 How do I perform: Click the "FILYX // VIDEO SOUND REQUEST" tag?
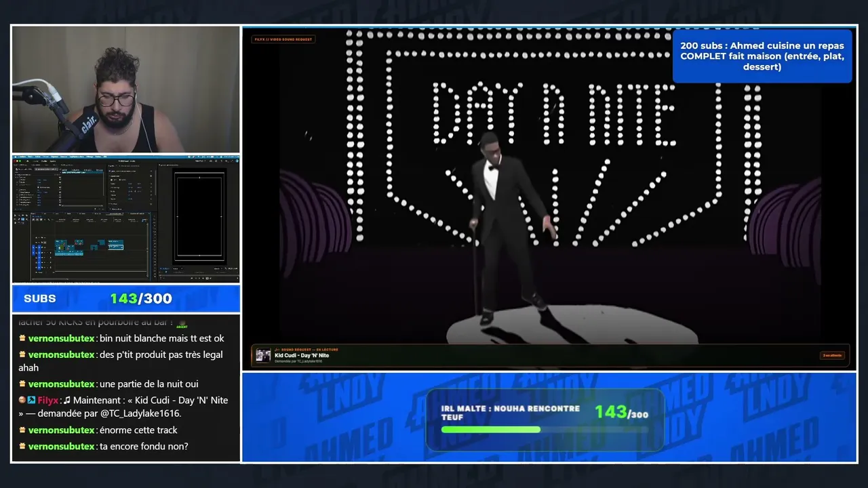283,39
